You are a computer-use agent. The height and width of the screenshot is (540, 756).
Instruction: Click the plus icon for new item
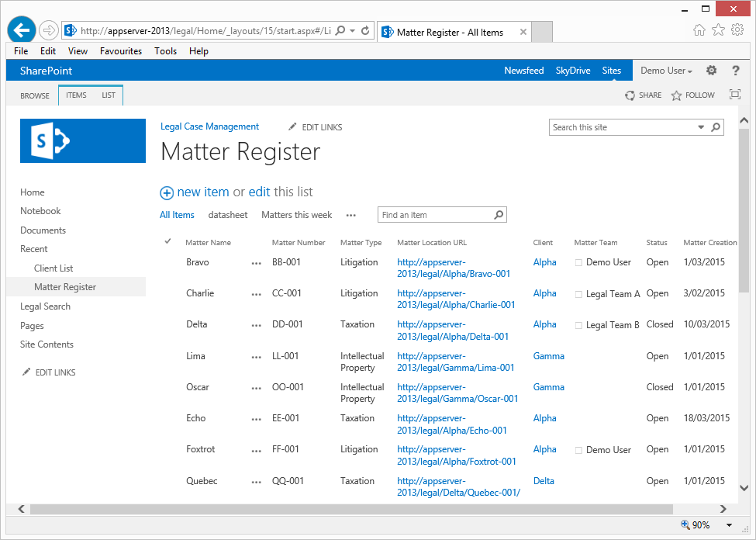167,192
